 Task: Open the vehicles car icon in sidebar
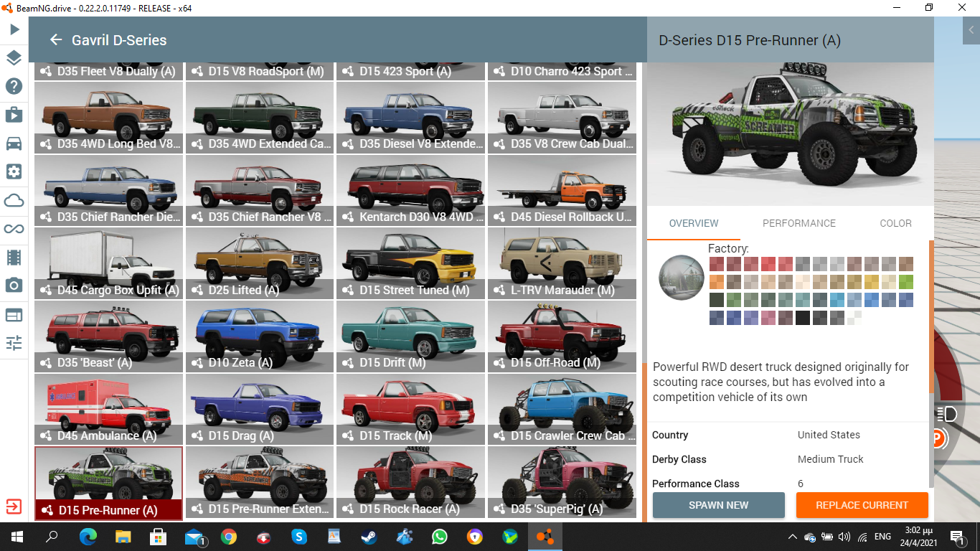tap(14, 143)
